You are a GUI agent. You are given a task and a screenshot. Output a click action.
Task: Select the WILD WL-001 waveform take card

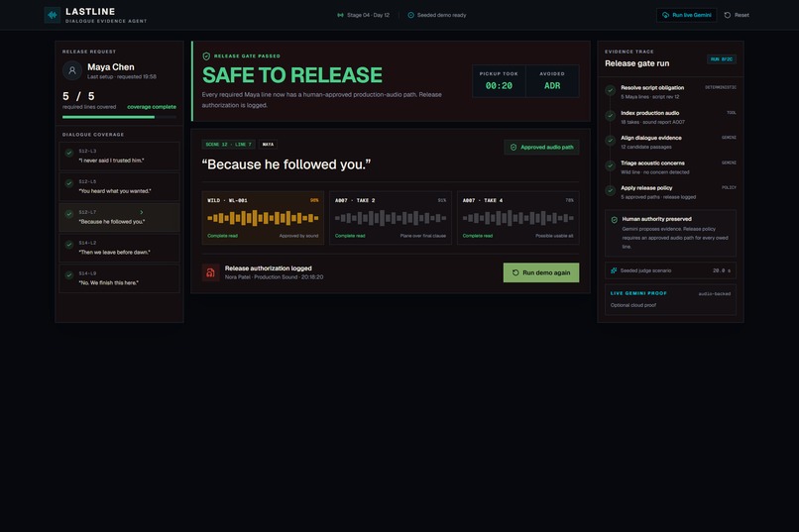263,218
